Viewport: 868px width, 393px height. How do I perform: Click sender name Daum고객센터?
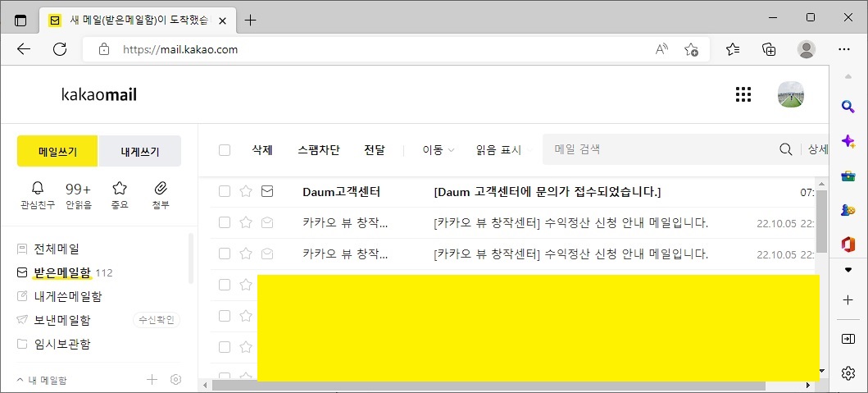342,192
